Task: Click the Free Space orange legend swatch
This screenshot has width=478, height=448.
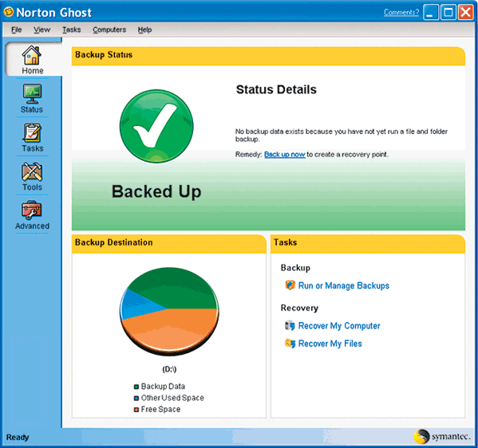Action: (136, 410)
